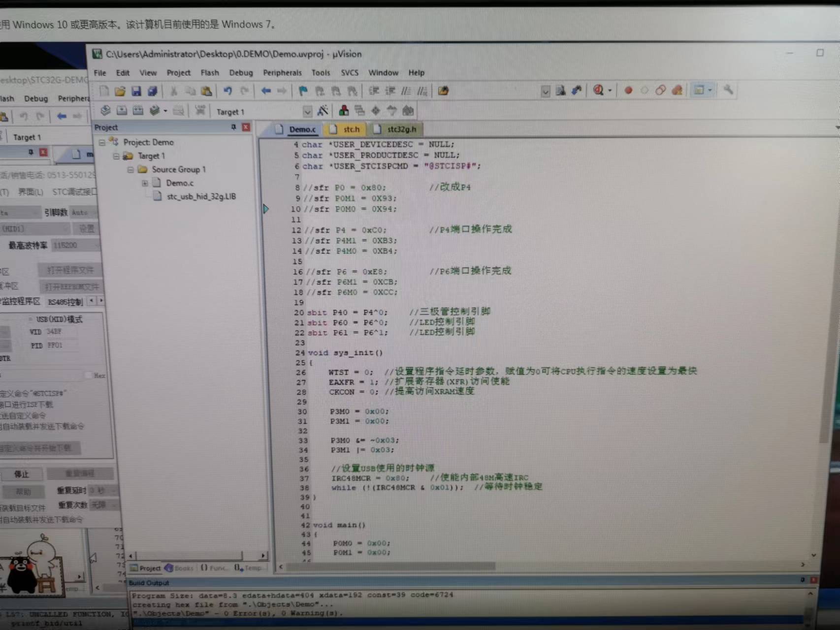Save all files using stacked disks icon
840x630 pixels.
[x=153, y=91]
